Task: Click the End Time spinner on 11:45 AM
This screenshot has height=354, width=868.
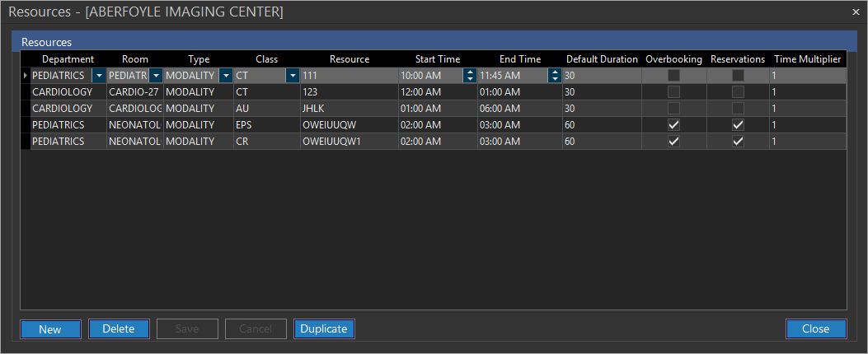Action: pos(555,76)
